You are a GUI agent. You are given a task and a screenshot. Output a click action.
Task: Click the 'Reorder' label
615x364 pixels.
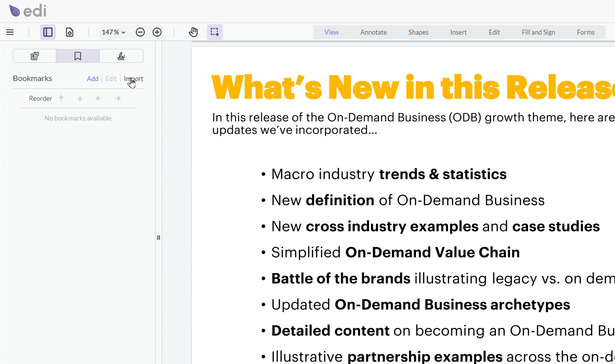[41, 98]
